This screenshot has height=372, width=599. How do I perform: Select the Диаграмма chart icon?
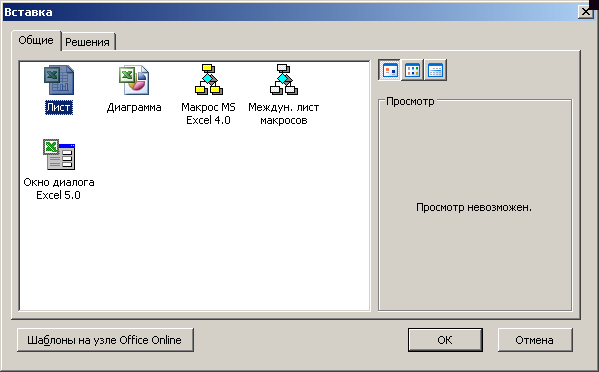point(134,80)
